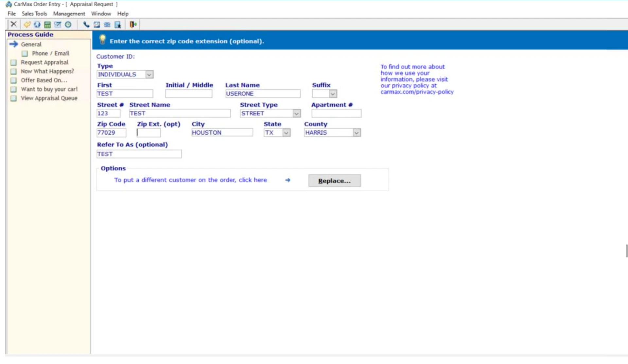Image resolution: width=628 pixels, height=364 pixels.
Task: Open the File menu
Action: (x=11, y=14)
